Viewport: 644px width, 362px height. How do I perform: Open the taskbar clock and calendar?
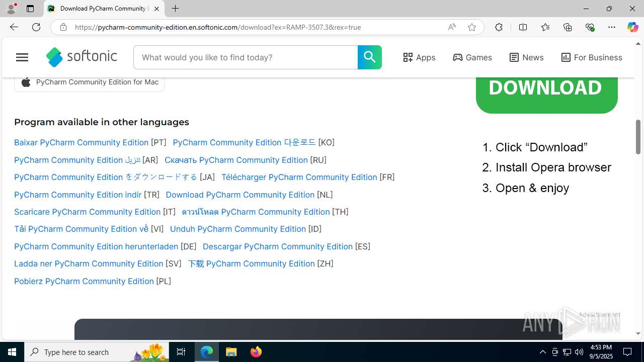tap(601, 352)
